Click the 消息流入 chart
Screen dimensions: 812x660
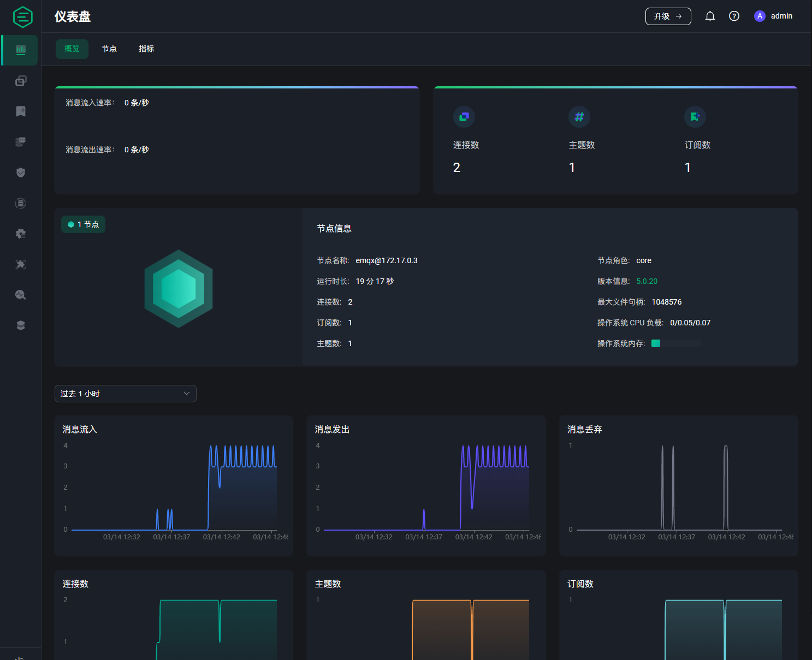(174, 486)
